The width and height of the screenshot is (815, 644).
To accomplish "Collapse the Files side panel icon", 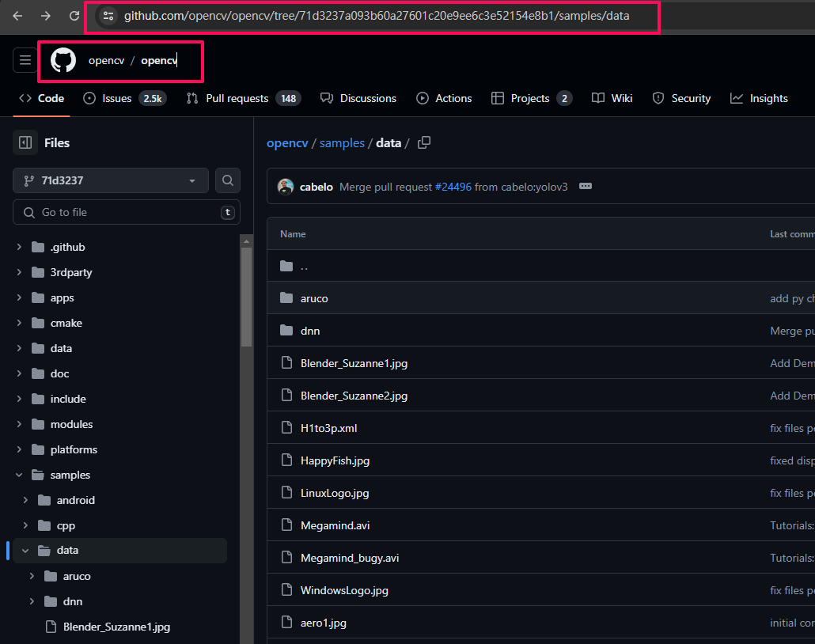I will pos(25,143).
